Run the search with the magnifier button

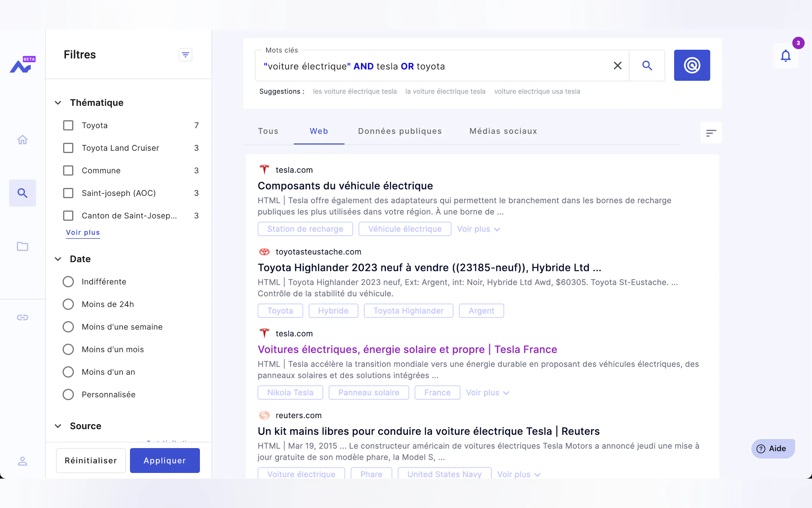[647, 66]
